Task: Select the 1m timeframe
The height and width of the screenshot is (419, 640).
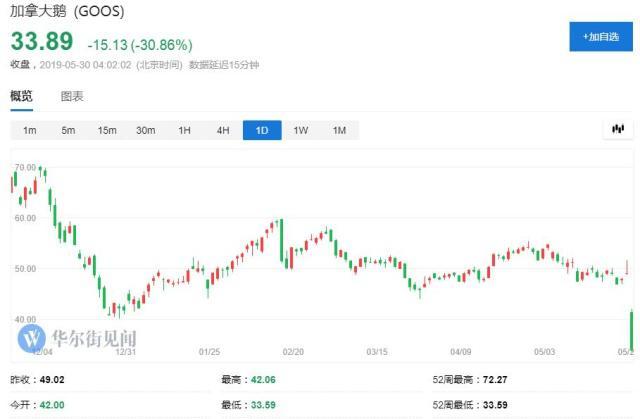Action: (29, 130)
